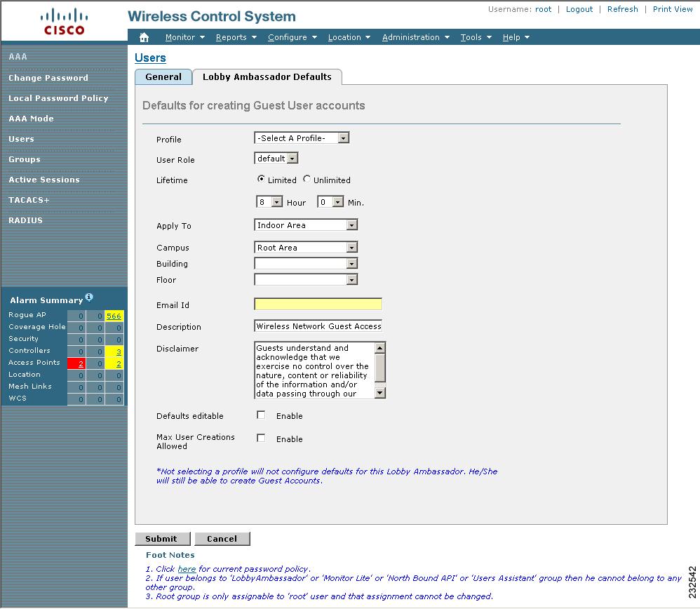Screen dimensions: 700x609
Task: Open the Campus dropdown
Action: click(x=306, y=248)
